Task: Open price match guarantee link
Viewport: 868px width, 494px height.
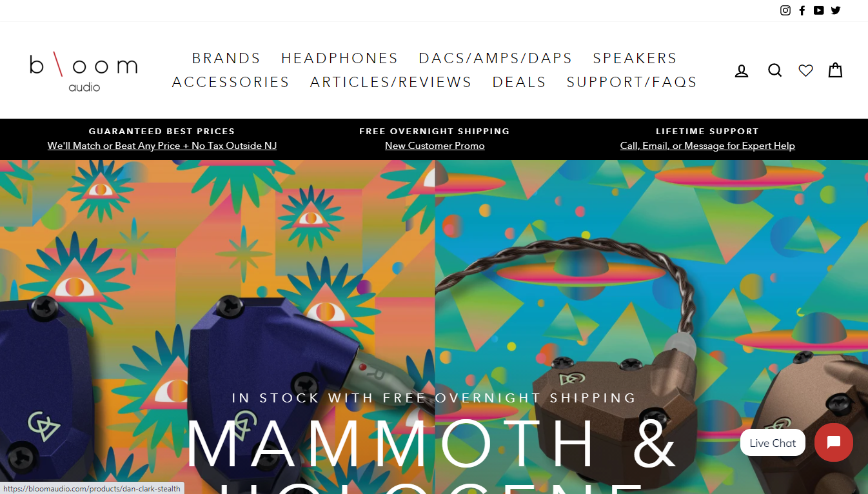Action: tap(162, 146)
